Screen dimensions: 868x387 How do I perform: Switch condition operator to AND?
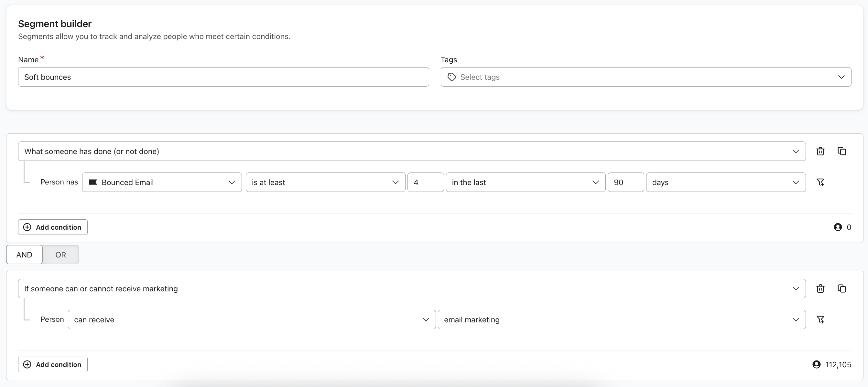[x=24, y=255]
